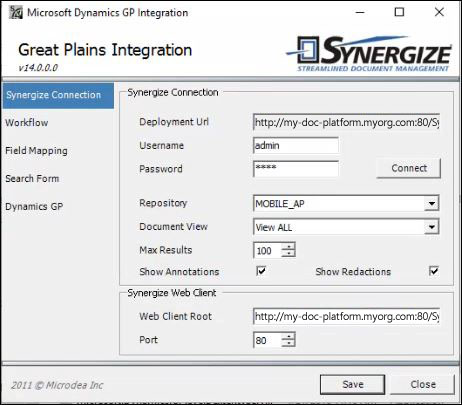Click the Connect button
Viewport: 462px width, 405px height.
coord(409,168)
